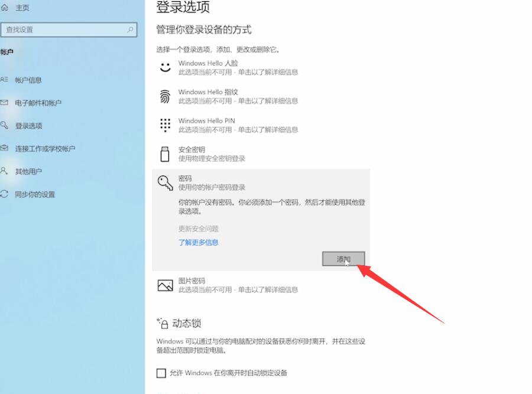Click the PIN keypad dots icon
This screenshot has width=532, height=394.
tap(166, 125)
